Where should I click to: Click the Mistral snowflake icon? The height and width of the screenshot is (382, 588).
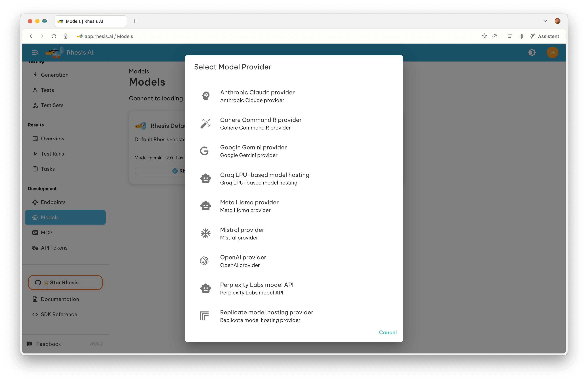pos(205,233)
